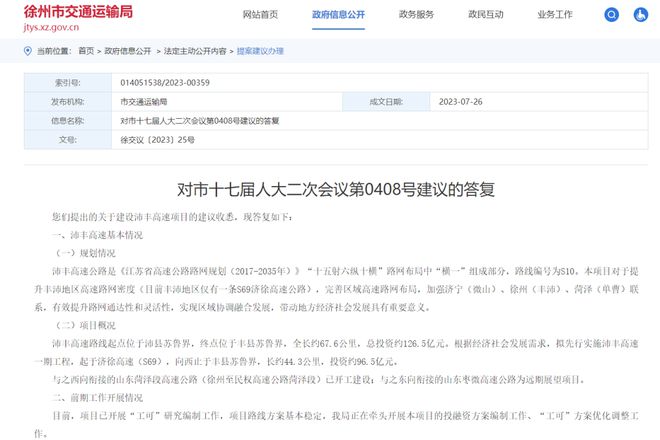Click the 索引号 label cell
Image resolution: width=660 pixels, height=440 pixels.
click(68, 83)
